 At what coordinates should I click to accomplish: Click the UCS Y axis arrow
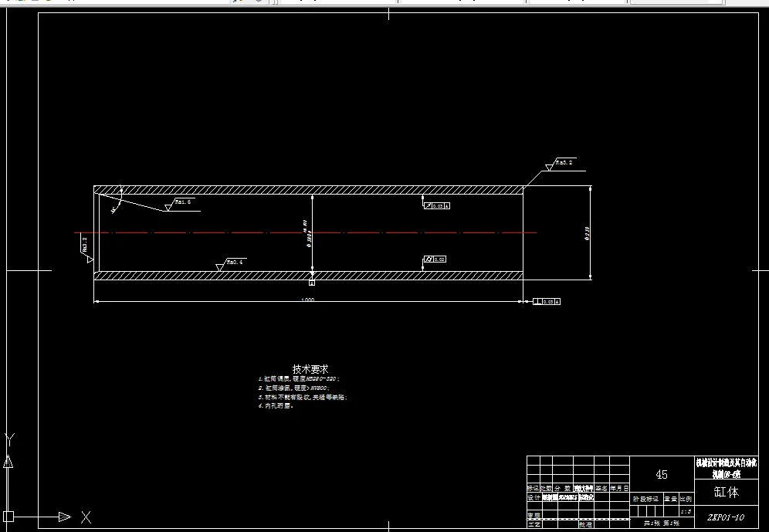click(8, 462)
